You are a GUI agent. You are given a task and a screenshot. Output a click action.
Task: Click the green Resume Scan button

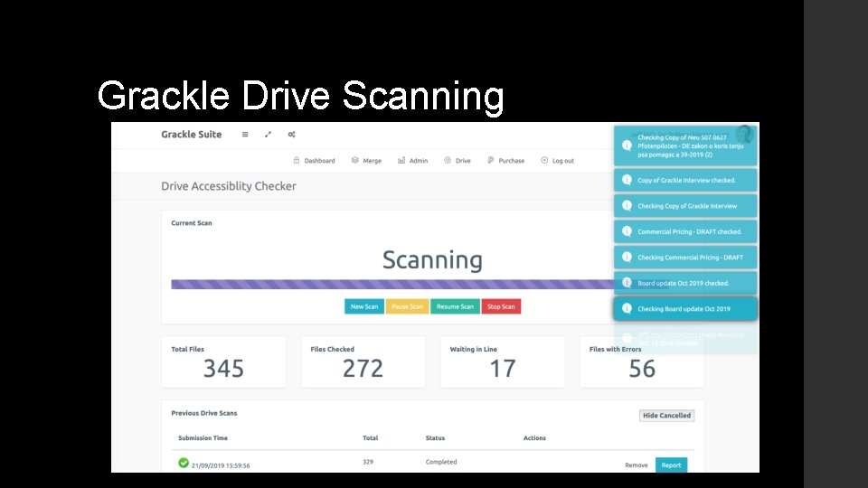pyautogui.click(x=455, y=306)
